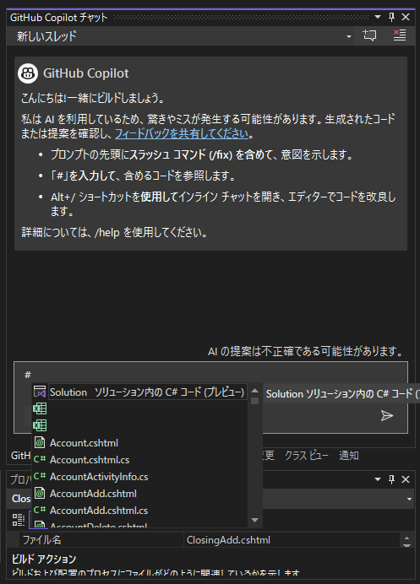Click the suggestion list scrollbar thumb

pyautogui.click(x=255, y=401)
